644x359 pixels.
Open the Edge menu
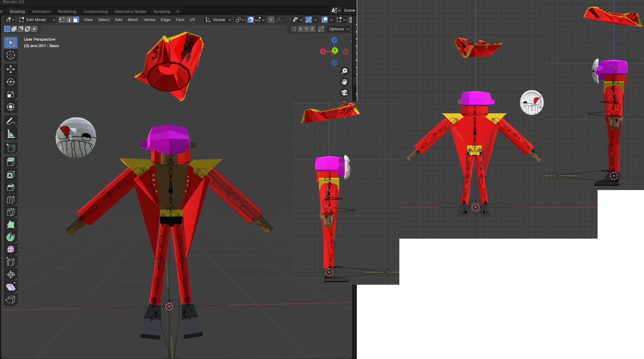point(165,20)
